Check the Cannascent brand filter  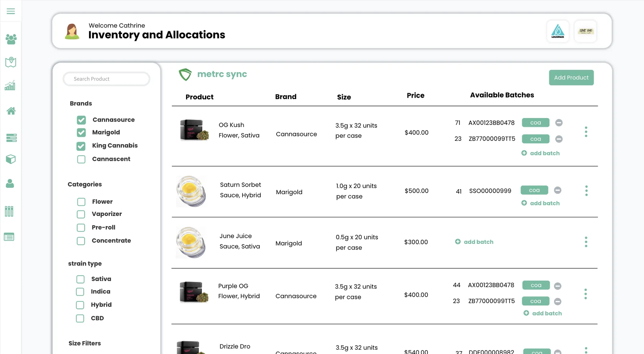(x=81, y=159)
